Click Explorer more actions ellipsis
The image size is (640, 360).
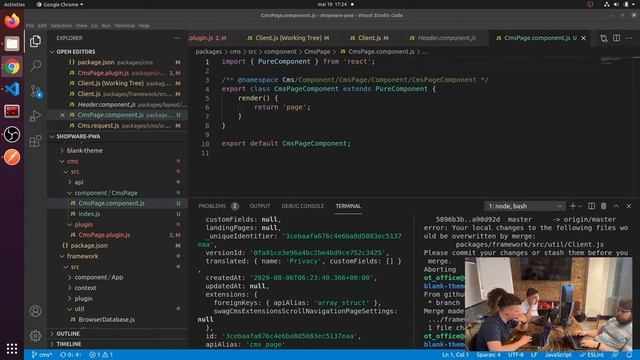tap(177, 38)
